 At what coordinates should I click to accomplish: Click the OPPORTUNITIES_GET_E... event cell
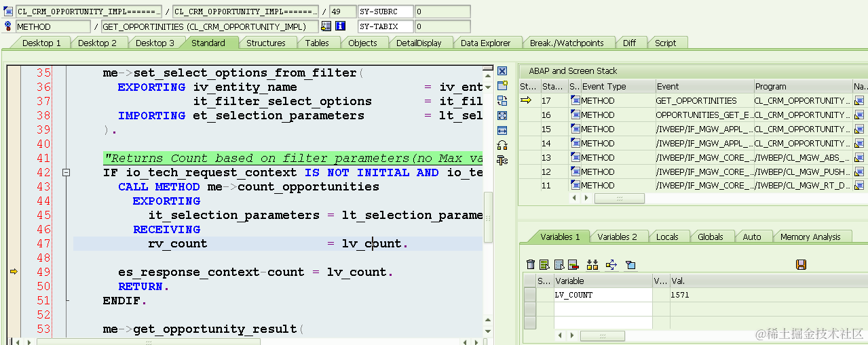click(x=704, y=115)
